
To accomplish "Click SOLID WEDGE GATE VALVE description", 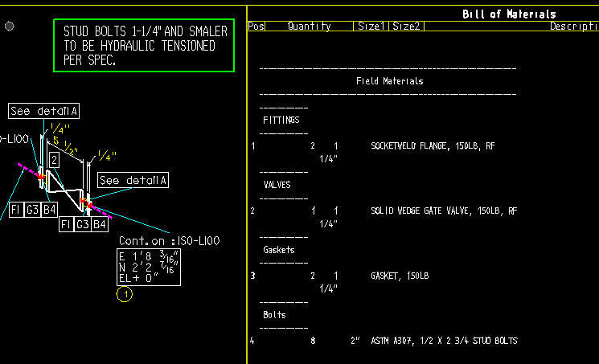I will click(444, 211).
